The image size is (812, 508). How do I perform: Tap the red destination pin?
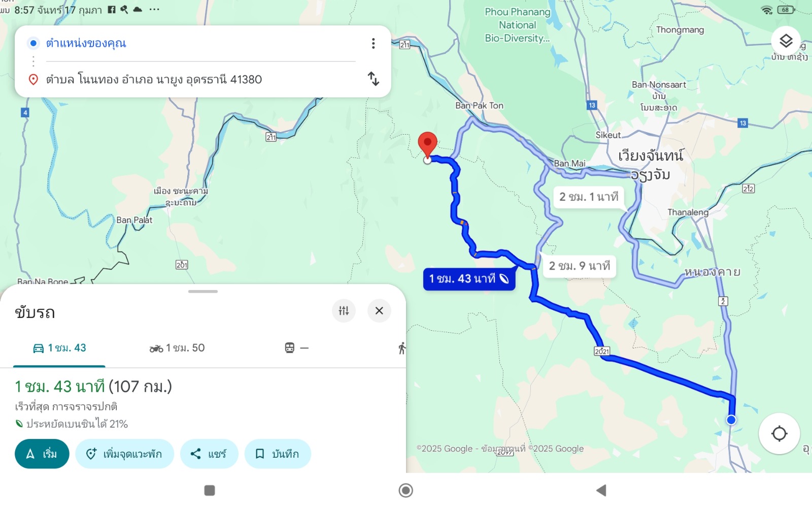pyautogui.click(x=427, y=144)
